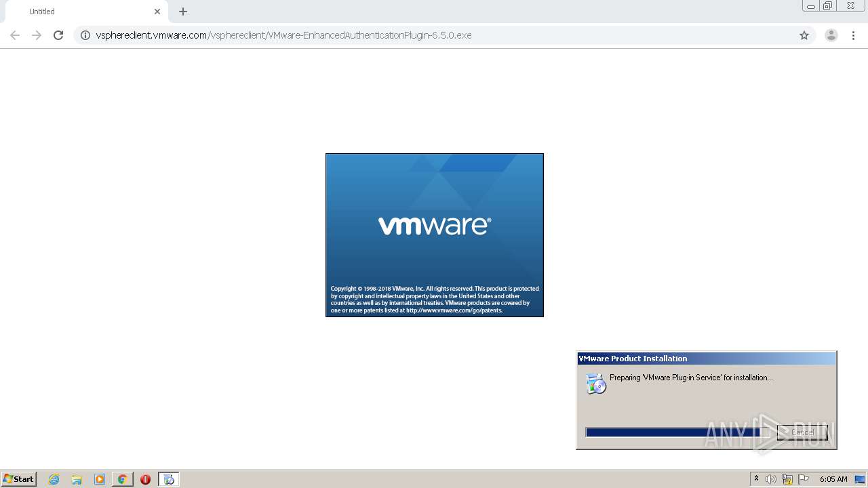Open the Windows Start menu
Screen dimensions: 868x488
19,479
